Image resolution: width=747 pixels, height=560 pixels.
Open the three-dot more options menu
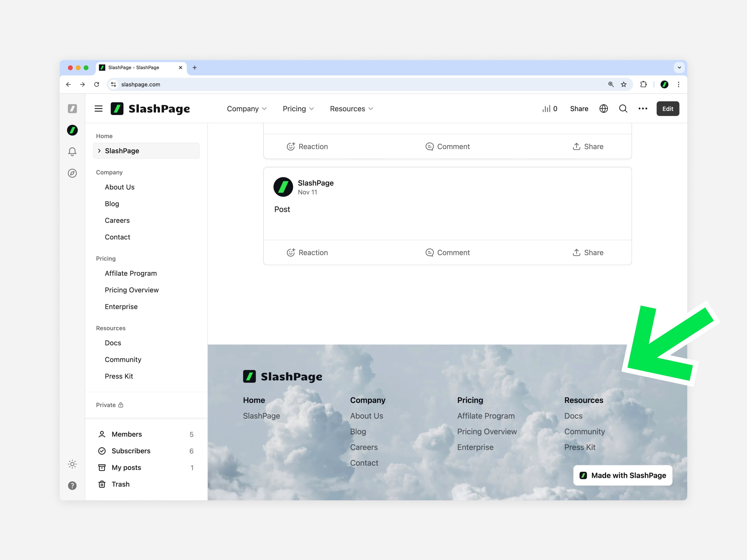coord(643,109)
